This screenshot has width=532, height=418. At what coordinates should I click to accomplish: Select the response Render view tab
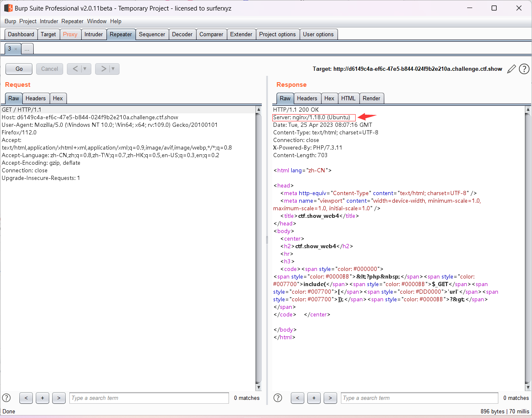coord(371,98)
